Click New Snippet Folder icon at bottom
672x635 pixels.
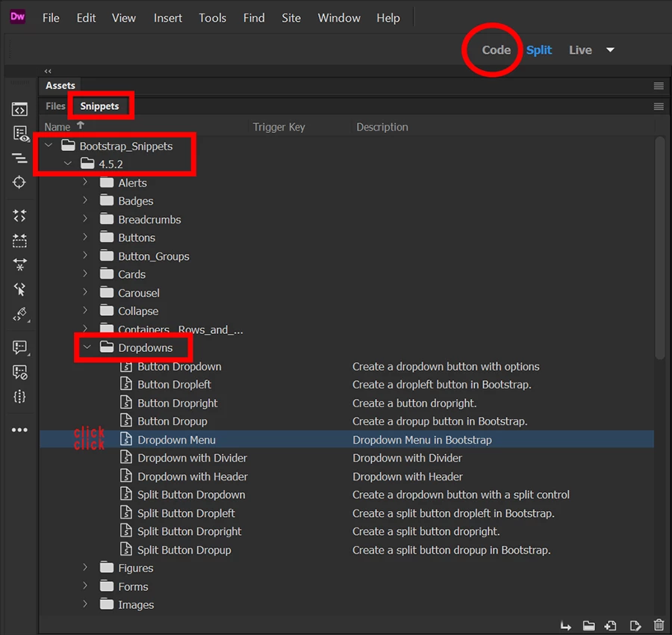(x=589, y=626)
